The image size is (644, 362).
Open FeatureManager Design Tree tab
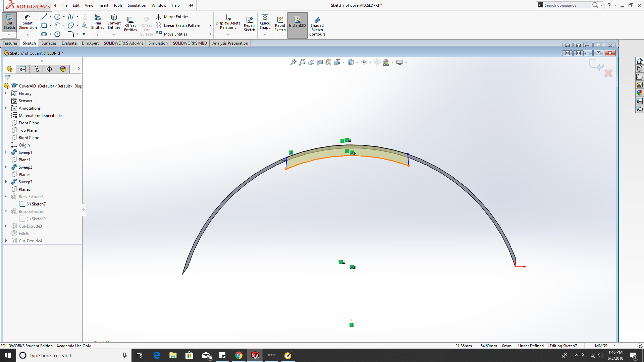pos(9,69)
